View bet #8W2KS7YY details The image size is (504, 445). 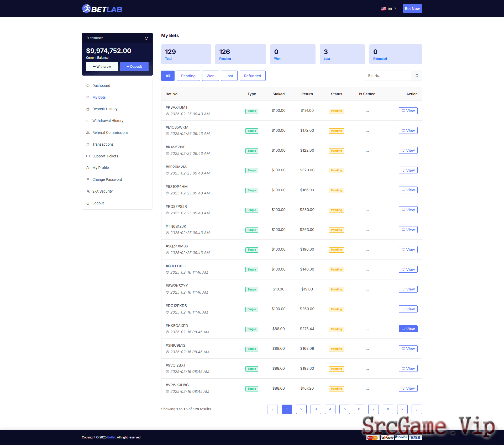[x=408, y=289]
